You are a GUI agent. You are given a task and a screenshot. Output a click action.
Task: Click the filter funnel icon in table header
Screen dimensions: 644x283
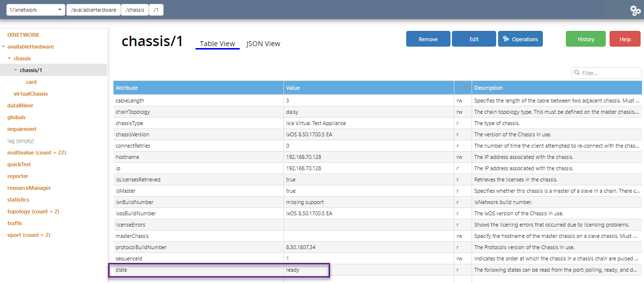[465, 88]
